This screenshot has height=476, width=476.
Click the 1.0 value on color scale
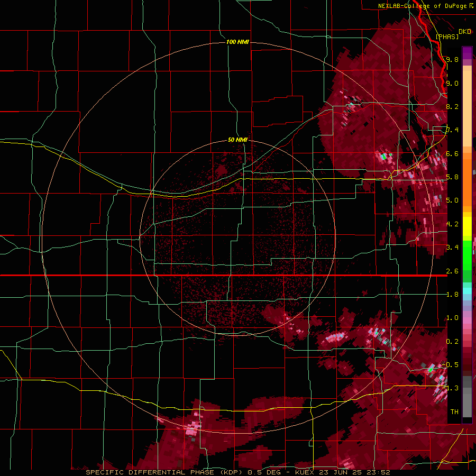click(452, 318)
